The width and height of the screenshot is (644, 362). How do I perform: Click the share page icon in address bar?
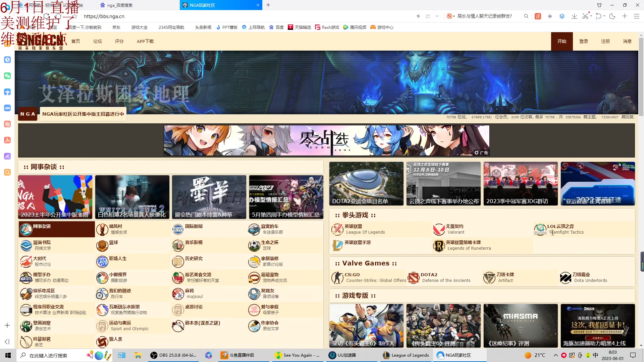point(428,16)
